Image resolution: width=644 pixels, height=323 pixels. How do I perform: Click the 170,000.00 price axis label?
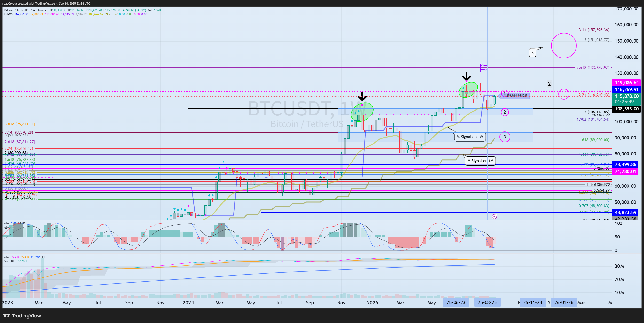[627, 9]
